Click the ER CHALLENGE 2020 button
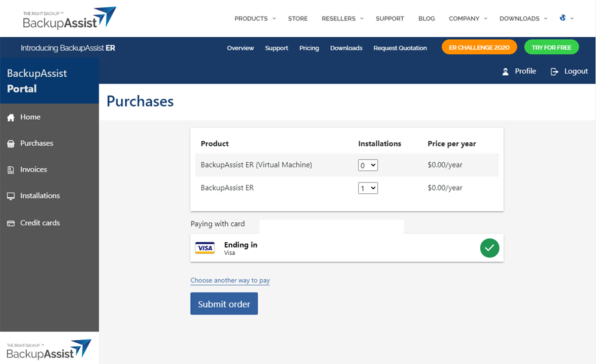596x364 pixels. (479, 47)
